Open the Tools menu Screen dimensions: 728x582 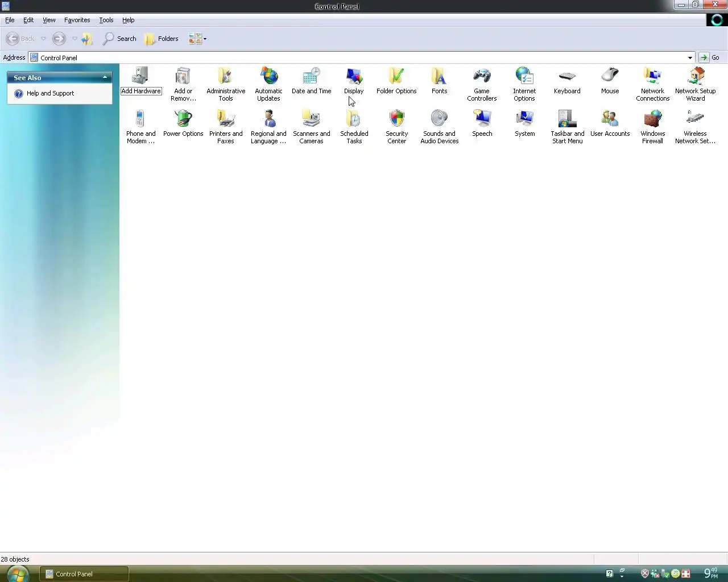point(106,20)
